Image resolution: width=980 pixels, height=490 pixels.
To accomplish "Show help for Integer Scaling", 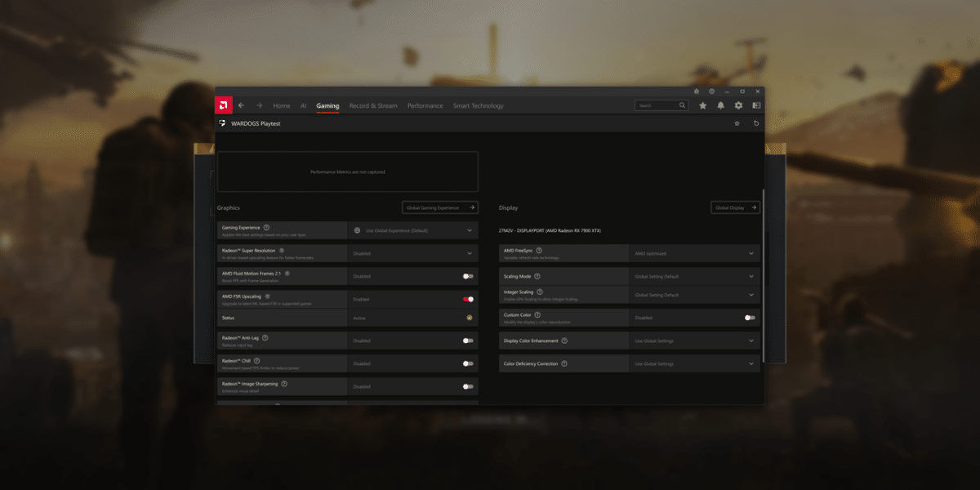I will click(x=541, y=291).
